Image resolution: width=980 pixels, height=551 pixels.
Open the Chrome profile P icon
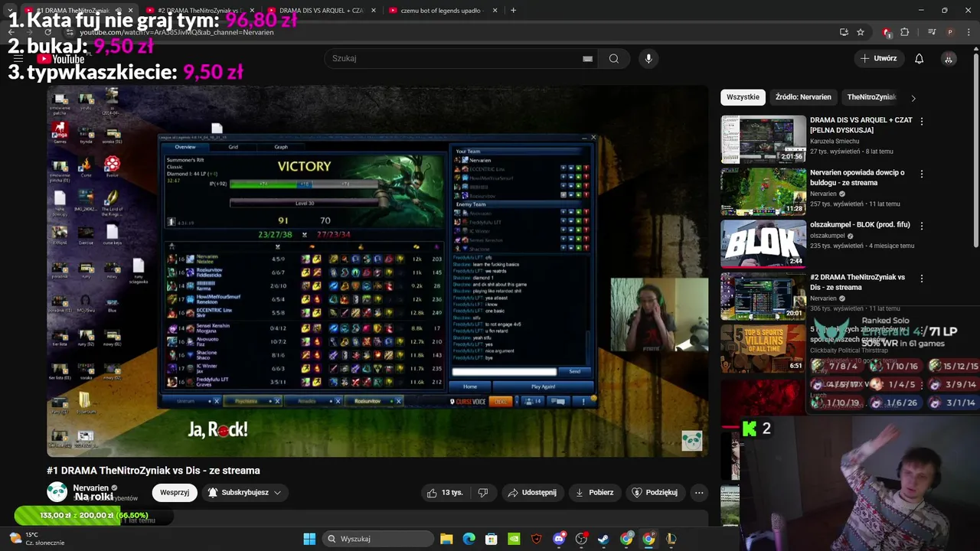(950, 32)
